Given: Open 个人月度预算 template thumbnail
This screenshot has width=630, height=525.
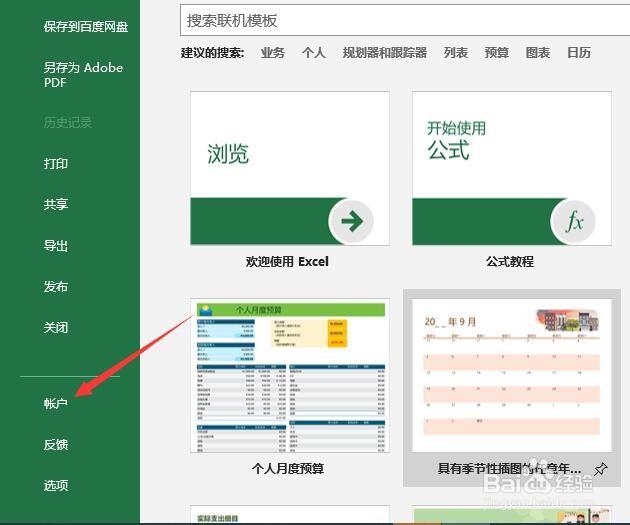Looking at the screenshot, I should click(290, 375).
